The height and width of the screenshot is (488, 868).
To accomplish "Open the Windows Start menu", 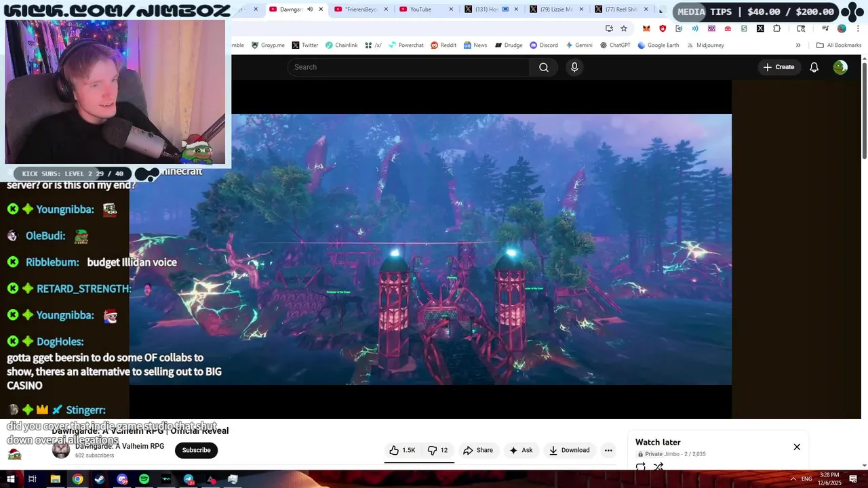I will (10, 479).
